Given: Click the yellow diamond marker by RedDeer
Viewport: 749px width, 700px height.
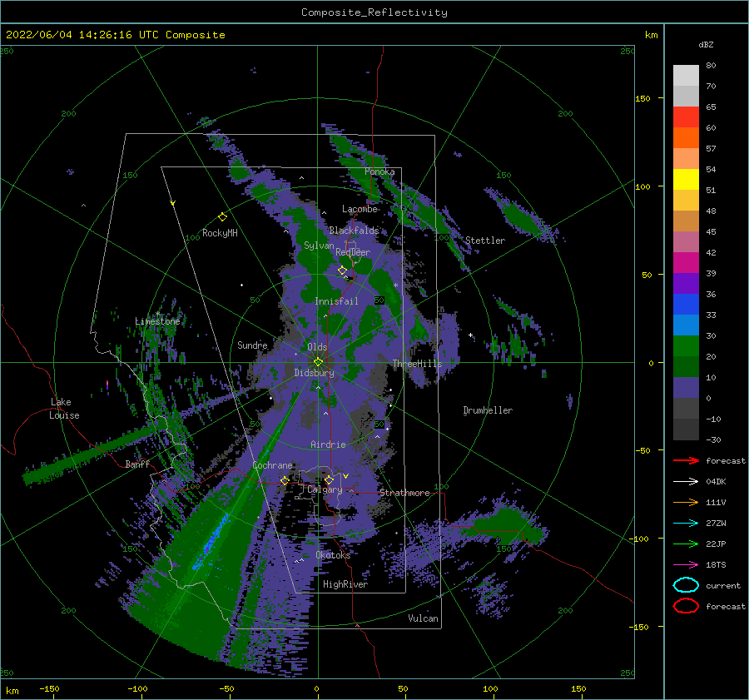Looking at the screenshot, I should coord(343,271).
